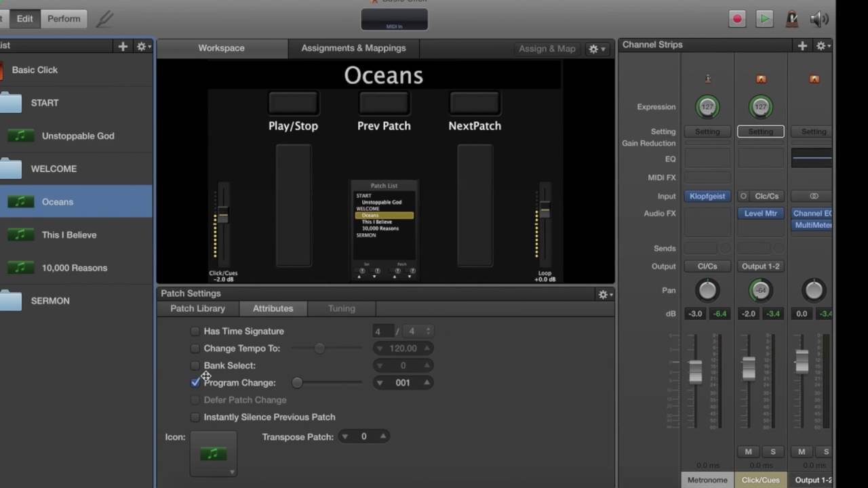Click the Oceans patch music icon
The width and height of the screenshot is (868, 488).
pyautogui.click(x=20, y=202)
